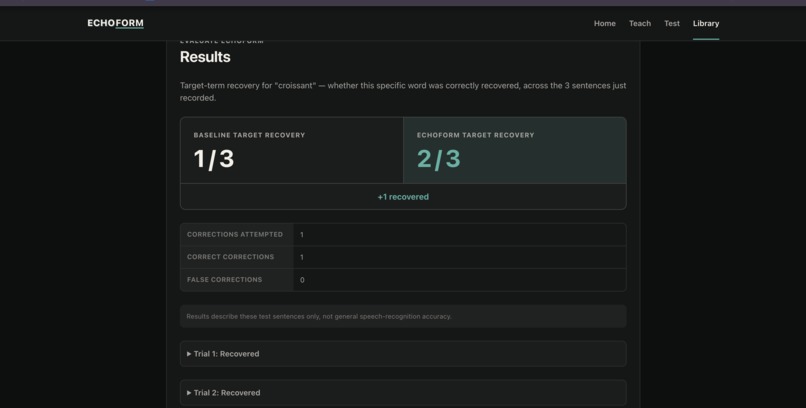
Task: Expand Trial 2: Recovered details
Action: 403,393
